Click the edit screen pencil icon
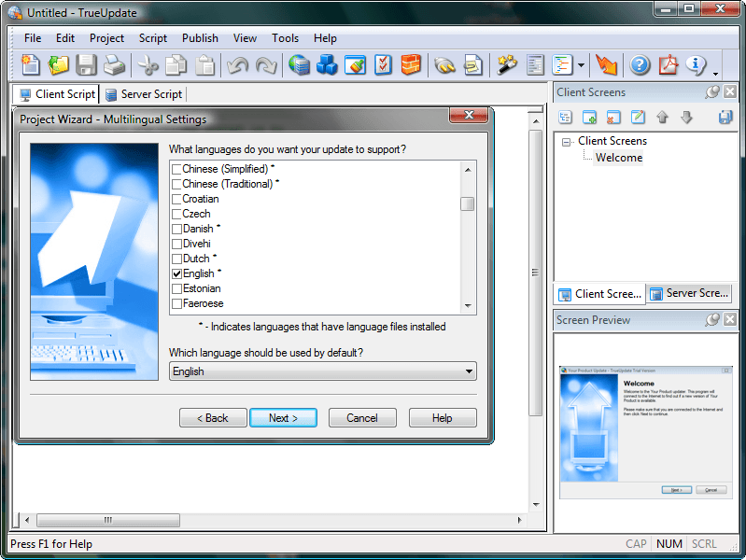746x560 pixels. [x=638, y=117]
